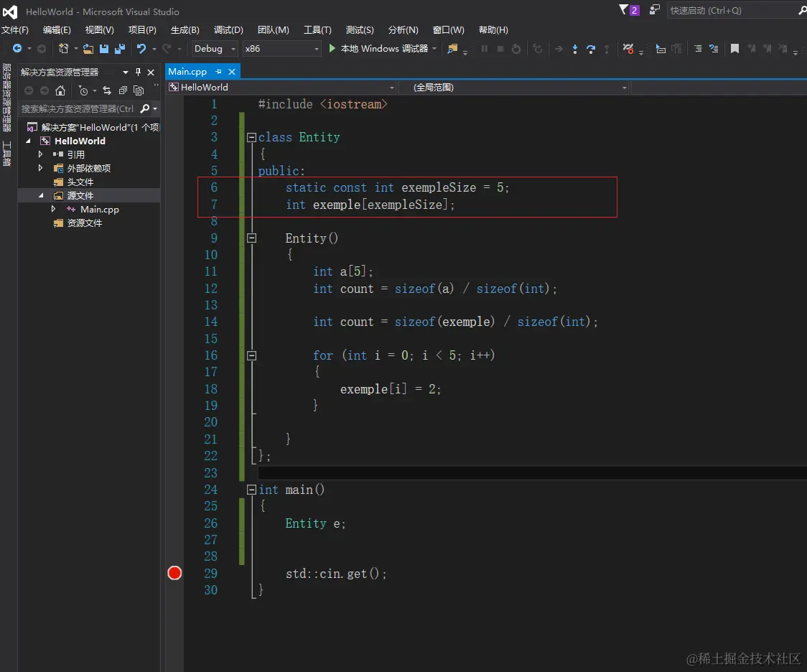Click the Save All icon
807x672 pixels.
[120, 48]
